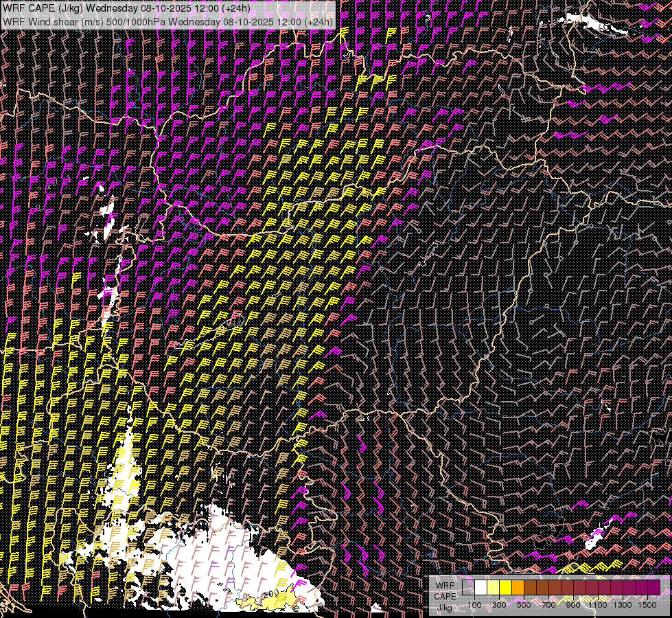The height and width of the screenshot is (618, 672).
Task: Click the 700 legend value label
Action: tap(548, 605)
